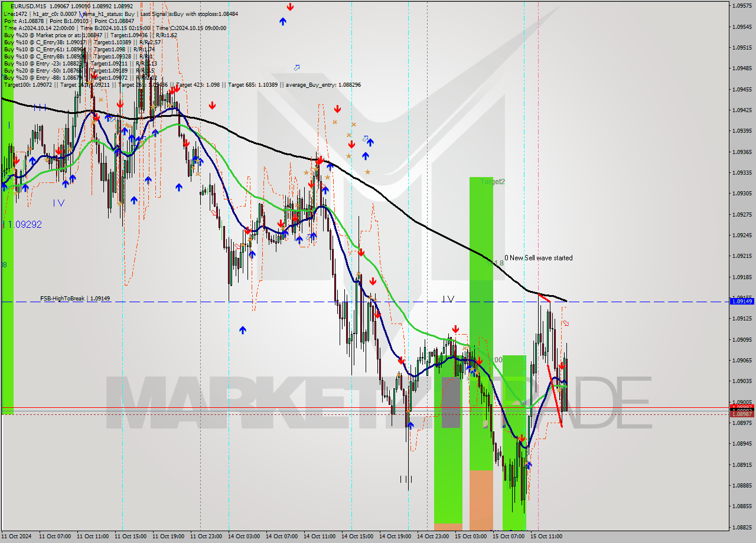This screenshot has height=543, width=756.
Task: Click the 1.08915 price axis label
Action: [x=742, y=465]
